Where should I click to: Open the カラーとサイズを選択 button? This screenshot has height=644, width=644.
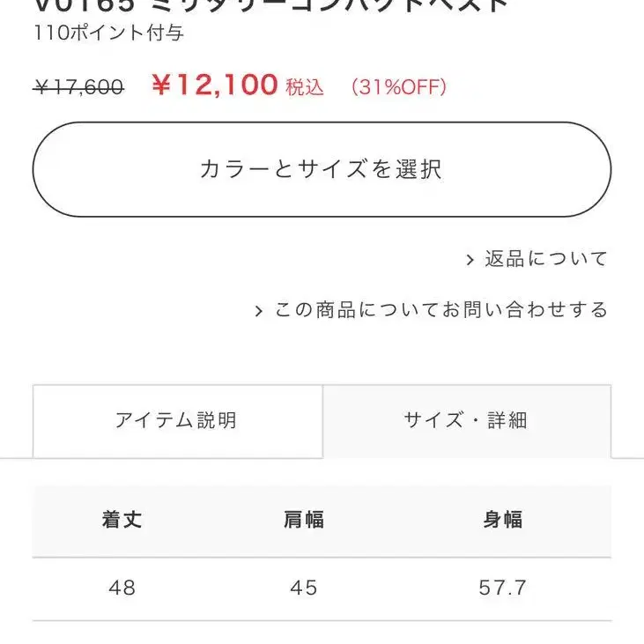[x=322, y=169]
